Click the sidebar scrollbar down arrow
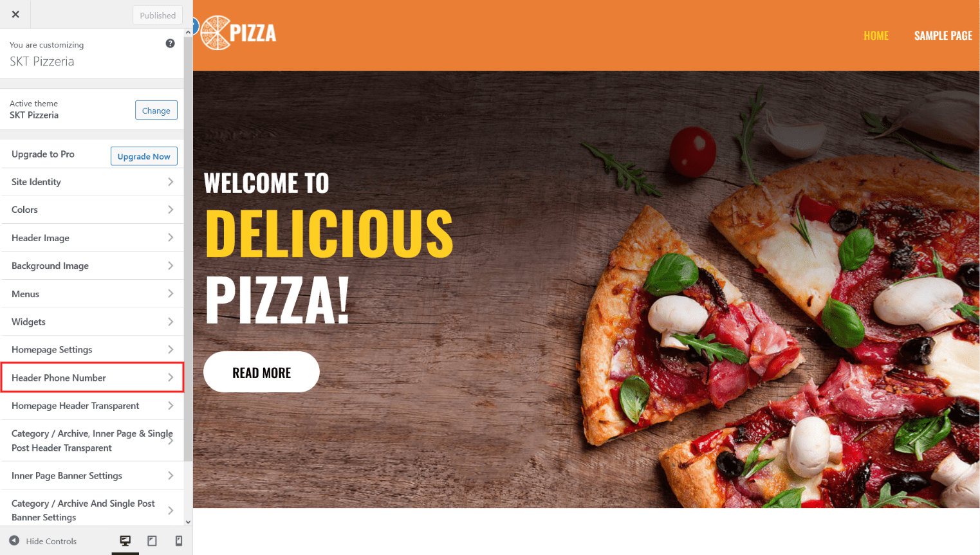 [188, 522]
